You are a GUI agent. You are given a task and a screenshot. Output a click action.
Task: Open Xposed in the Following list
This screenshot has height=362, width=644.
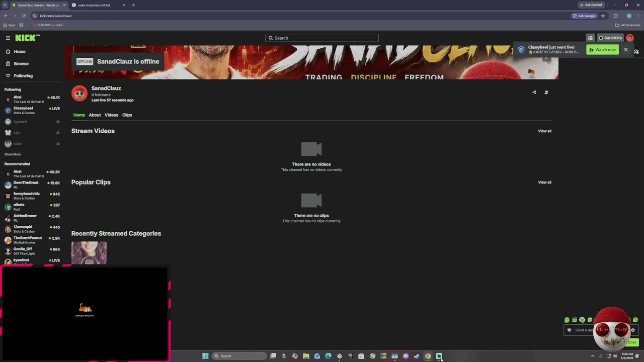coord(32,122)
